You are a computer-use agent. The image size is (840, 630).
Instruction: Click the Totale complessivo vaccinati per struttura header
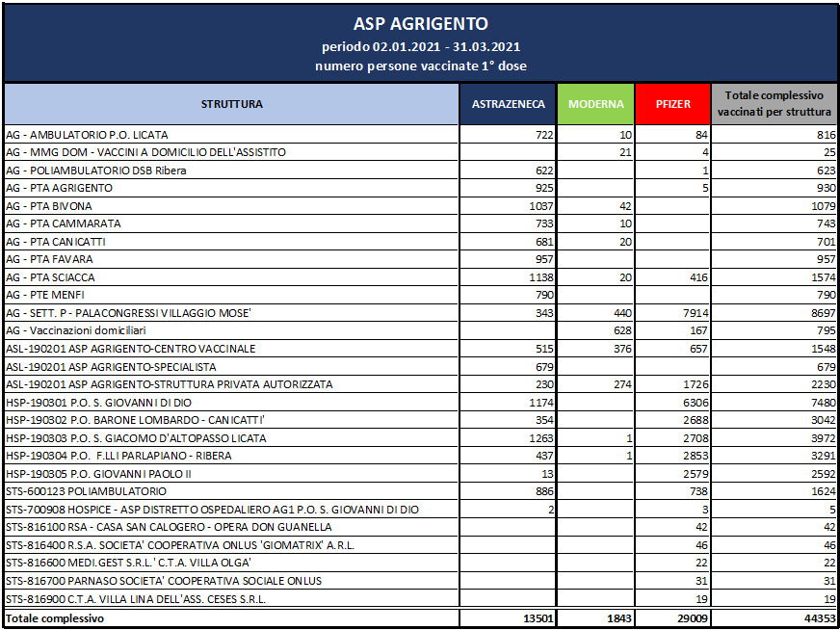(774, 104)
